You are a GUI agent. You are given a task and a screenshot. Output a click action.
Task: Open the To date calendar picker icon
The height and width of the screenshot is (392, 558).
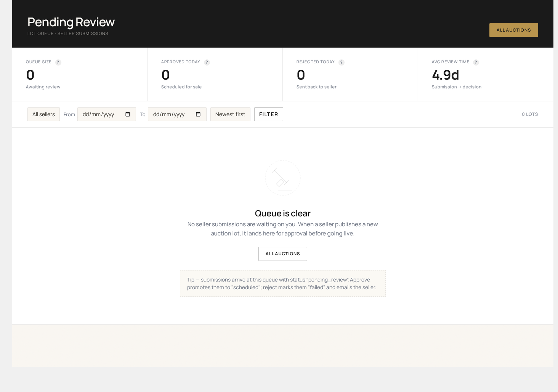(x=198, y=114)
